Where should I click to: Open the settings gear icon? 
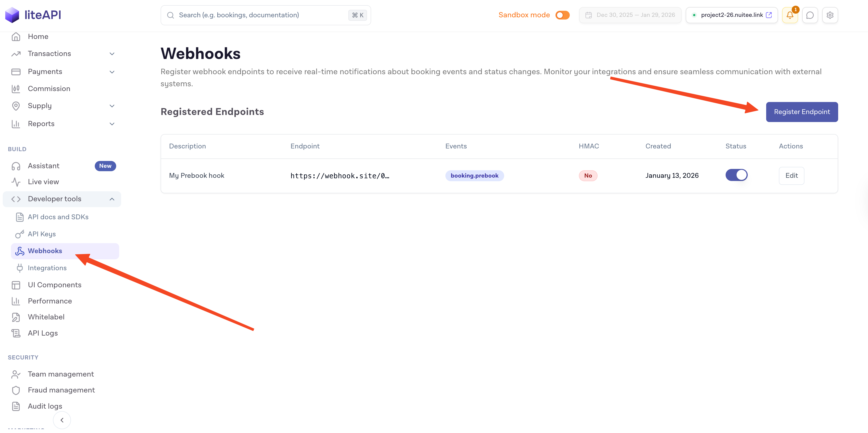(830, 15)
